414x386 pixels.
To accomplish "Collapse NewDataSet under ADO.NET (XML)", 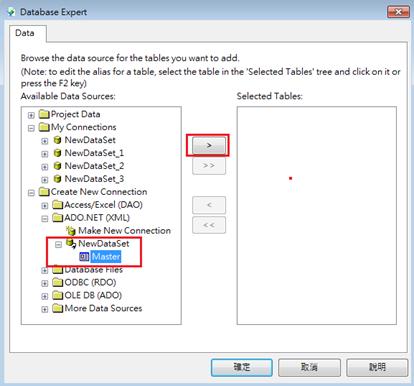I will tap(58, 245).
